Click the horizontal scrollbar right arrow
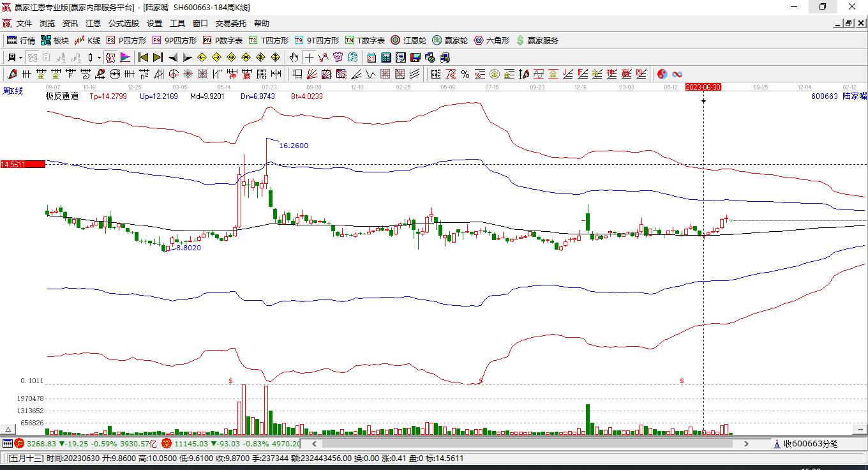The image size is (868, 470). tap(747, 443)
